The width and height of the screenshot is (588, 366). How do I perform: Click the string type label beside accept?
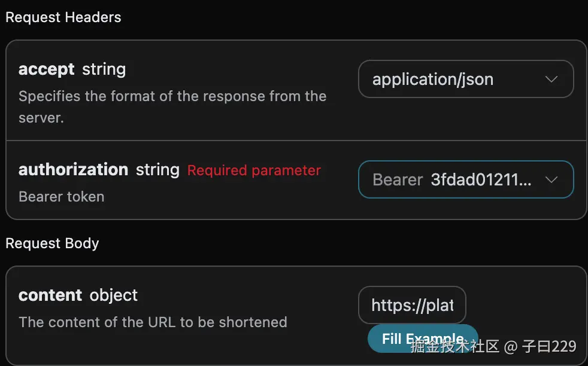tap(104, 69)
